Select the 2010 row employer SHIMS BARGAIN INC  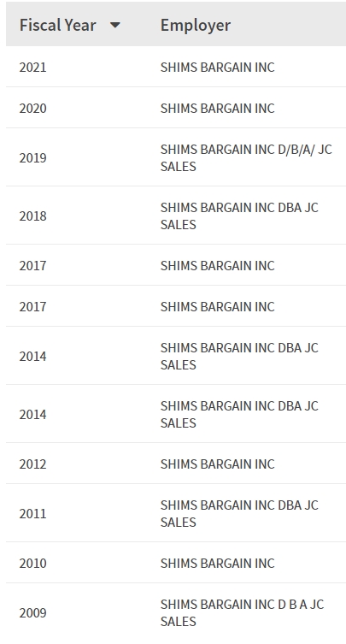coord(218,563)
